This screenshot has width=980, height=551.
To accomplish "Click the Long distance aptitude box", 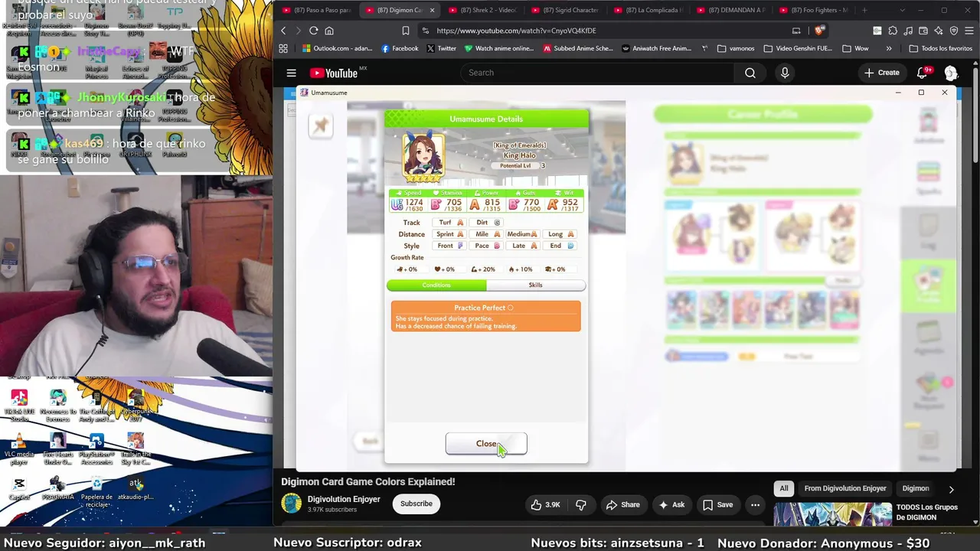I will click(x=560, y=234).
